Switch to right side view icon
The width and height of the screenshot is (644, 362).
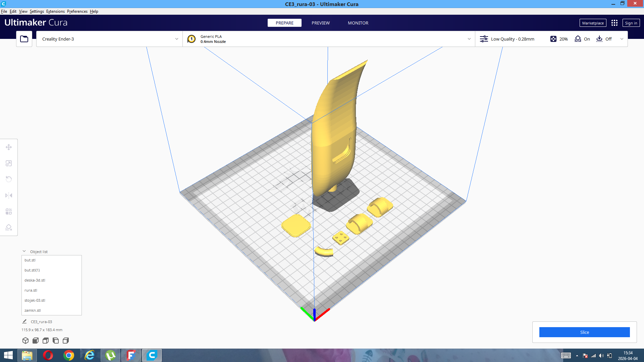pos(66,341)
